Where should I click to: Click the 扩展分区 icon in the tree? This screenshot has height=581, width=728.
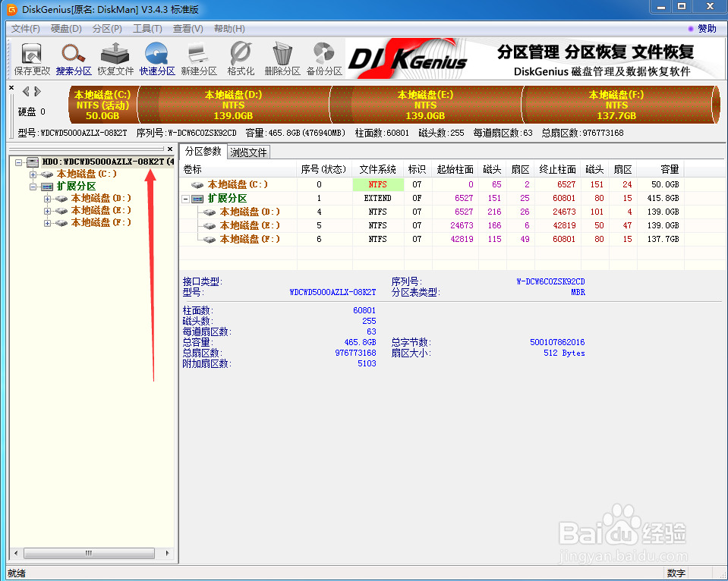[47, 187]
